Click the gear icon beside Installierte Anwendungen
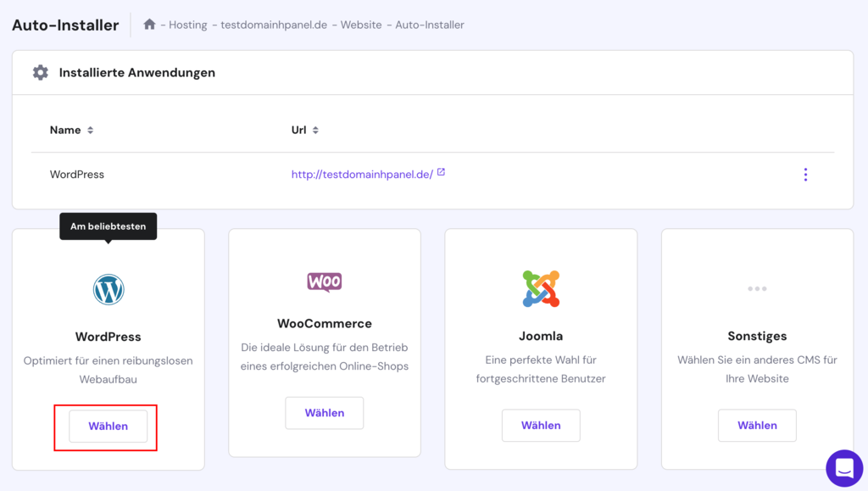This screenshot has width=868, height=491. 39,72
